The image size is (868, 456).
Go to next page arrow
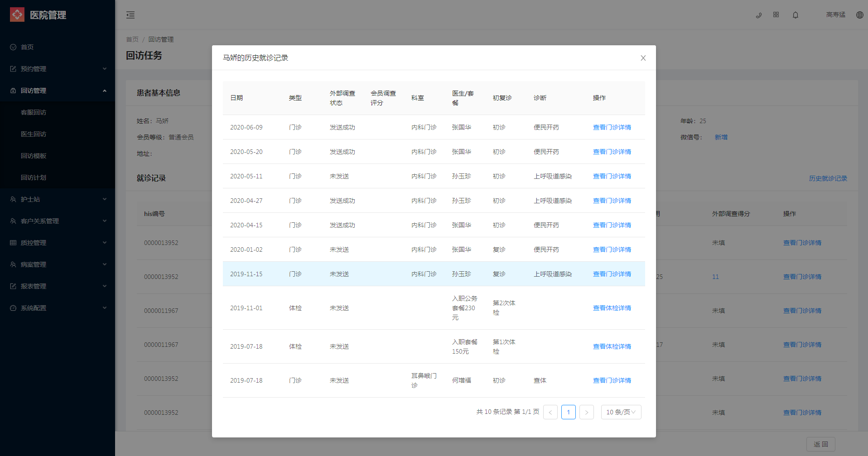pos(587,412)
